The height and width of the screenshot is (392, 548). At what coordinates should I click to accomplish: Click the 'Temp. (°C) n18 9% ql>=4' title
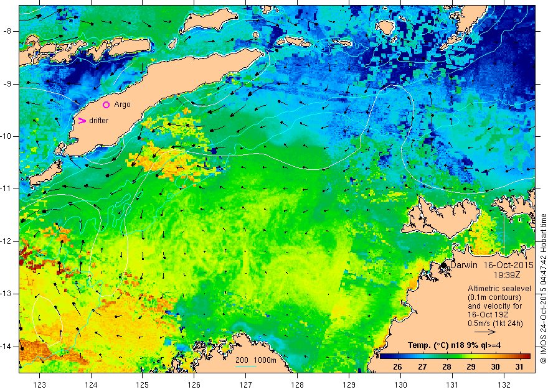point(455,345)
